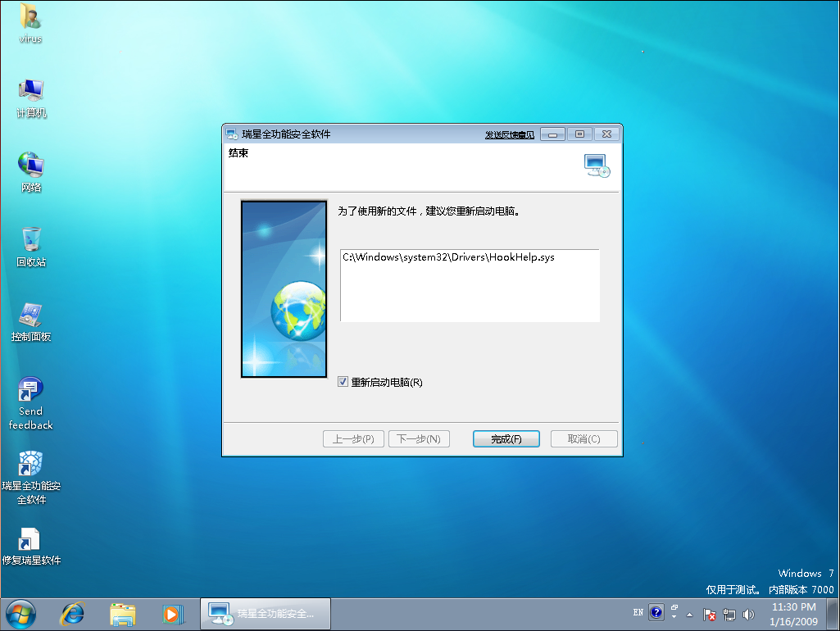Close the 瑞星 installer dialog

[606, 134]
